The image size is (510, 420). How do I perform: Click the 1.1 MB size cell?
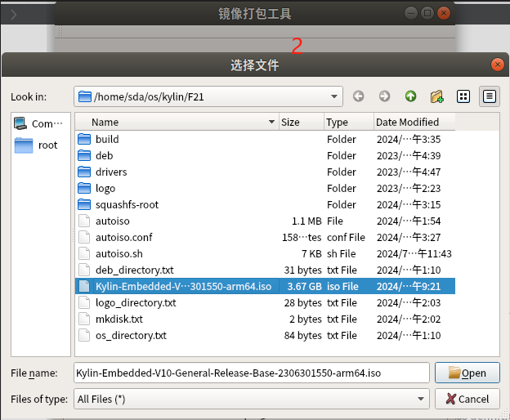(306, 221)
